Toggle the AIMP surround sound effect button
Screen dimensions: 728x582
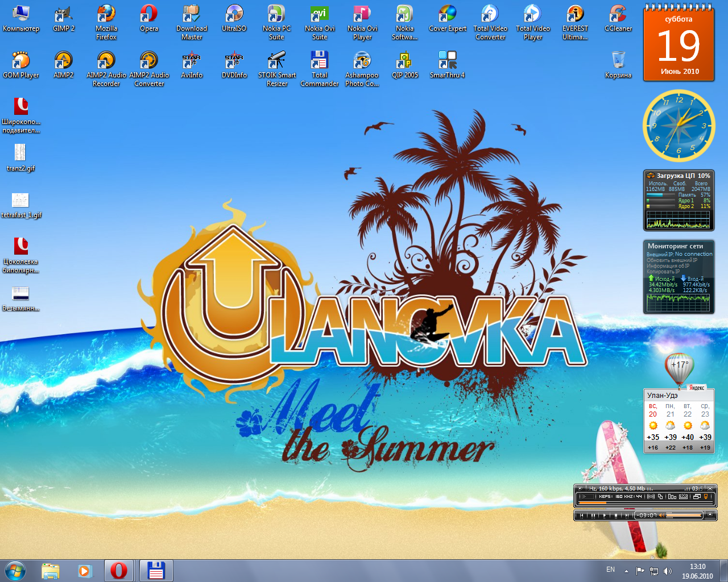tap(651, 497)
